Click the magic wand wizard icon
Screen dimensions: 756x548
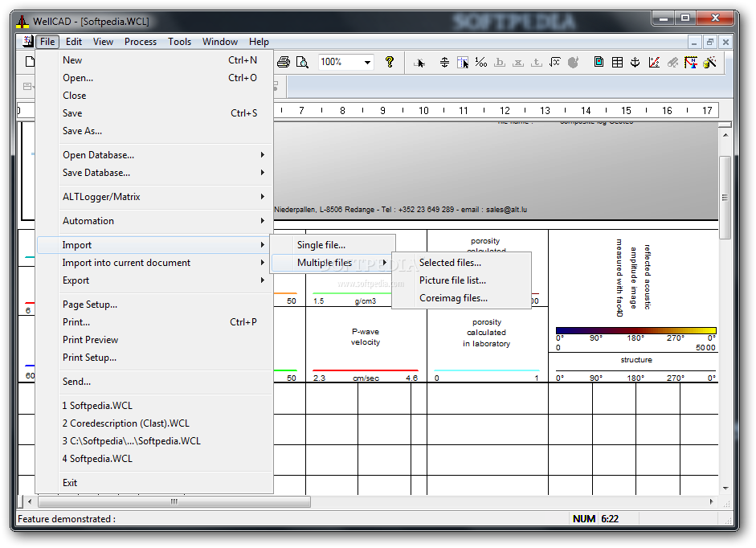709,62
